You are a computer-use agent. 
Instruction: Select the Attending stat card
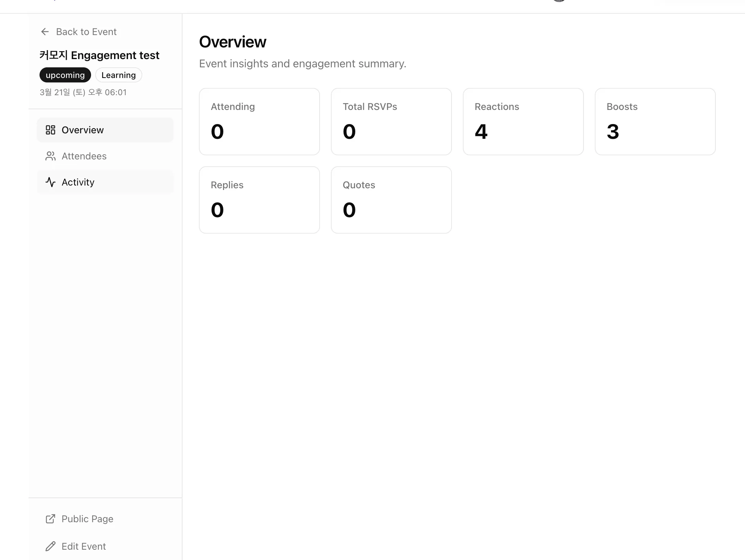click(x=259, y=122)
